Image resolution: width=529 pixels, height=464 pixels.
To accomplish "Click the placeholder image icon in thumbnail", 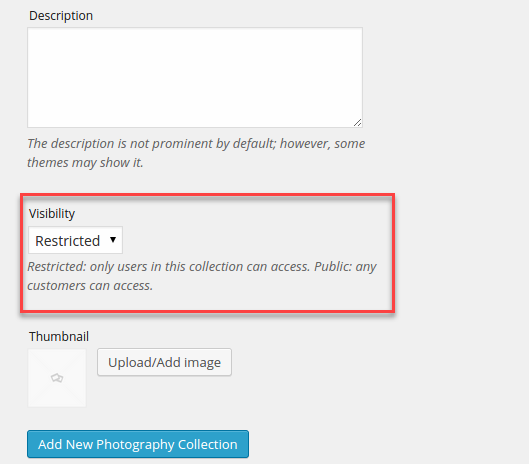I will point(57,378).
